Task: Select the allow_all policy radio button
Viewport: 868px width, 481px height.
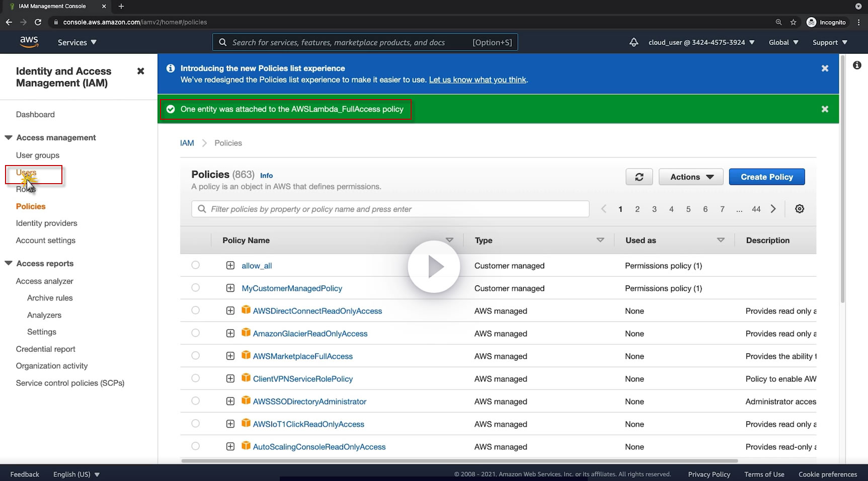Action: (196, 265)
